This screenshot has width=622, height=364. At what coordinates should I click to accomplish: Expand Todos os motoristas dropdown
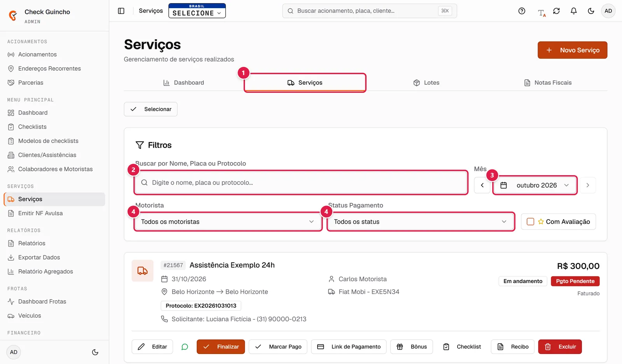(228, 221)
